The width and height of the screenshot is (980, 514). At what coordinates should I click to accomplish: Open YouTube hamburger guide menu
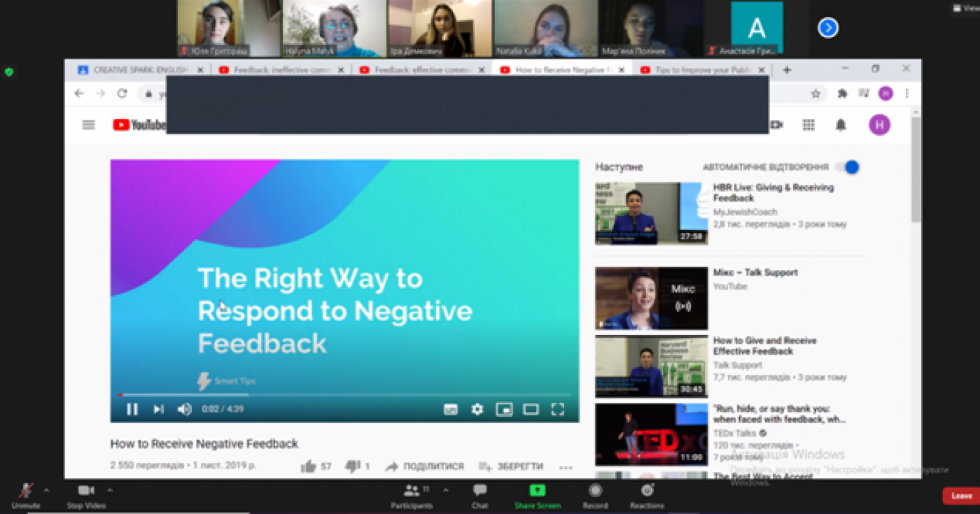pos(88,125)
